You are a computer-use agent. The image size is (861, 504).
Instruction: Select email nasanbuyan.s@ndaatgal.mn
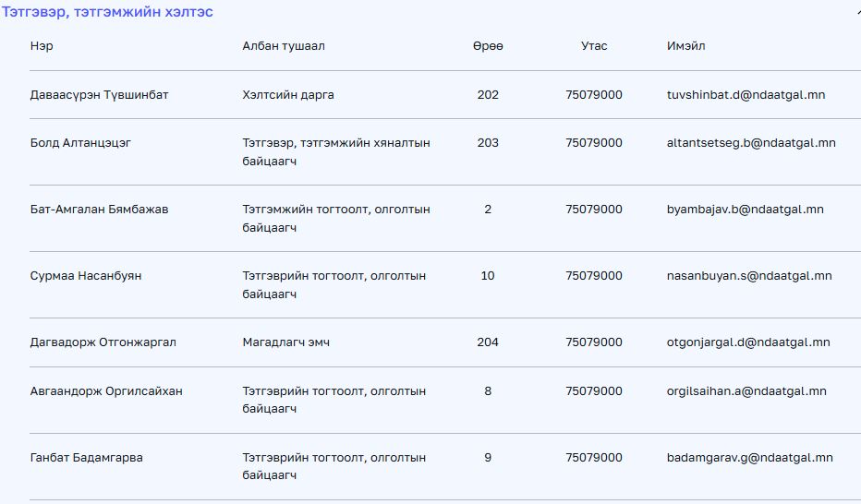pyautogui.click(x=749, y=276)
